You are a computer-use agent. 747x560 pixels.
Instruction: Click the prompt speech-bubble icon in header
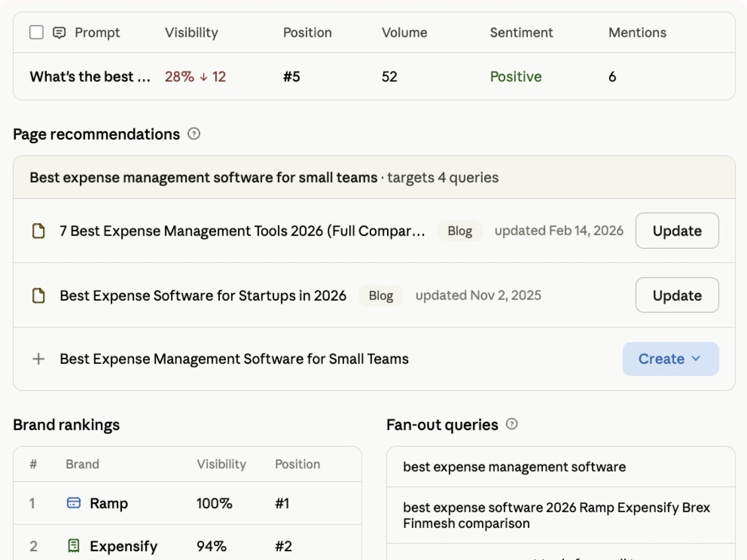pyautogui.click(x=59, y=33)
